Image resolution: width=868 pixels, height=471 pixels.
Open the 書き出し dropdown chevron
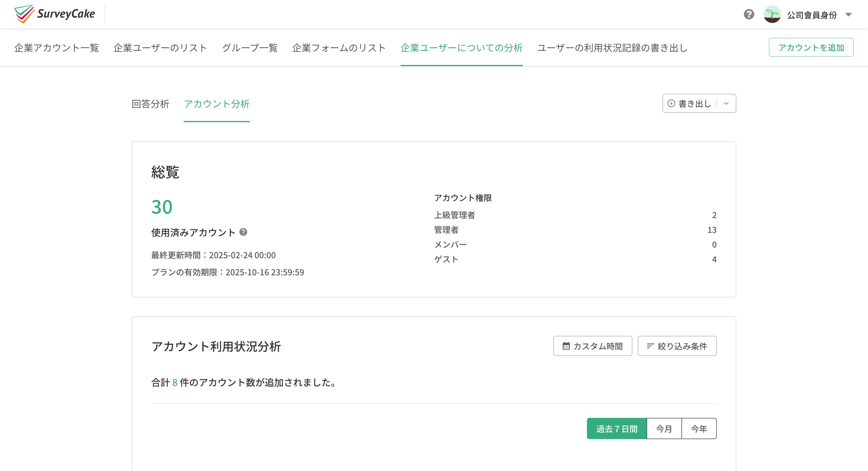[726, 103]
